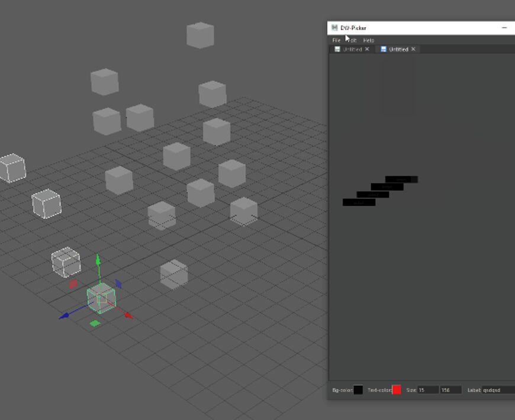515x420 pixels.
Task: Grab the green Y-axis move arrow
Action: [x=98, y=260]
